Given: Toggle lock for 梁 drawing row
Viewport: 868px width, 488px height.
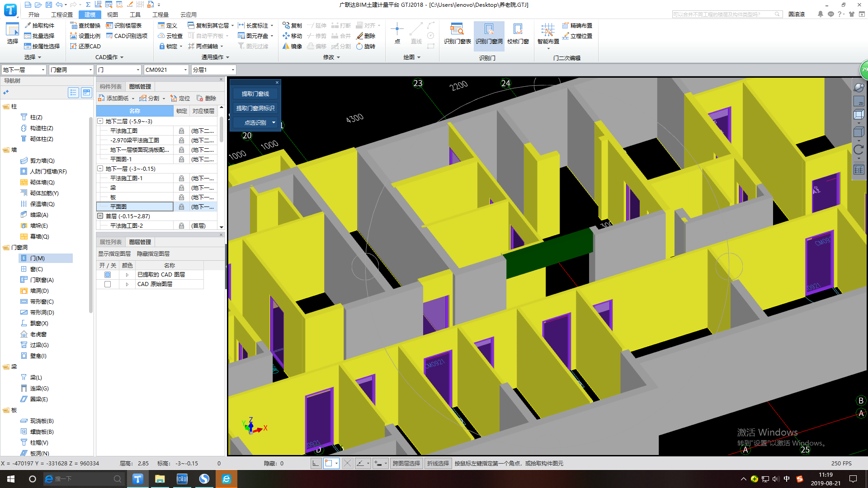Looking at the screenshot, I should pyautogui.click(x=181, y=188).
